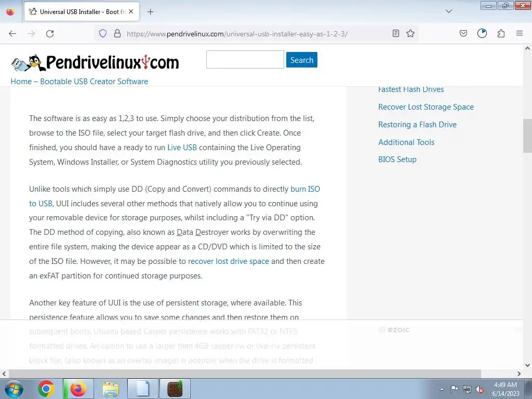Viewport: 532px width, 399px height.
Task: Go back with the browser back arrow
Action: coord(12,34)
